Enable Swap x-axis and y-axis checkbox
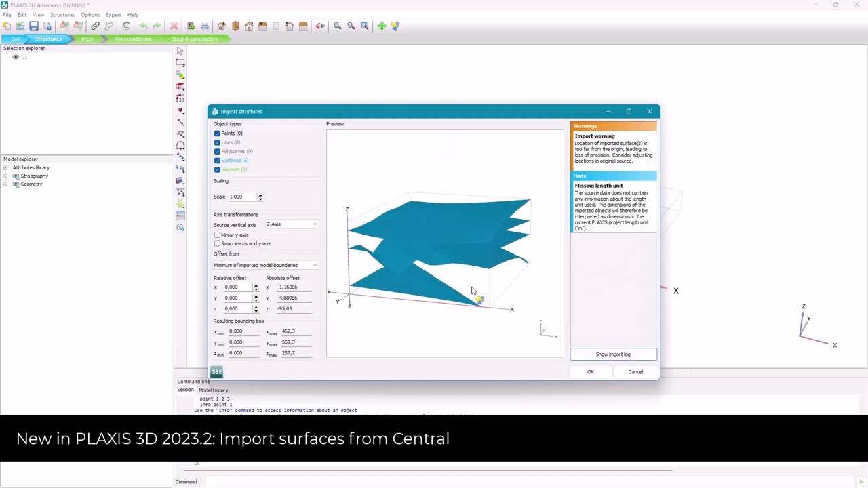Screen dimensions: 868x488 click(217, 243)
